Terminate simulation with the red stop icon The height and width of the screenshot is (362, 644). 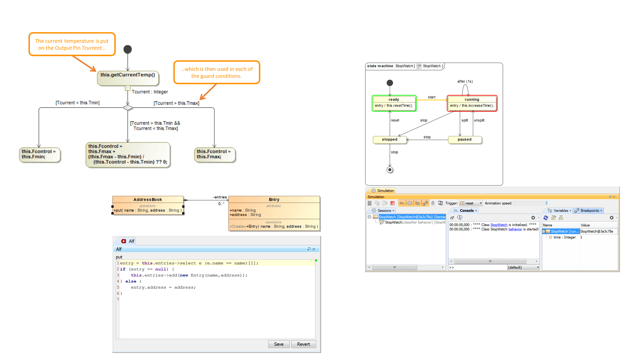tap(392, 203)
